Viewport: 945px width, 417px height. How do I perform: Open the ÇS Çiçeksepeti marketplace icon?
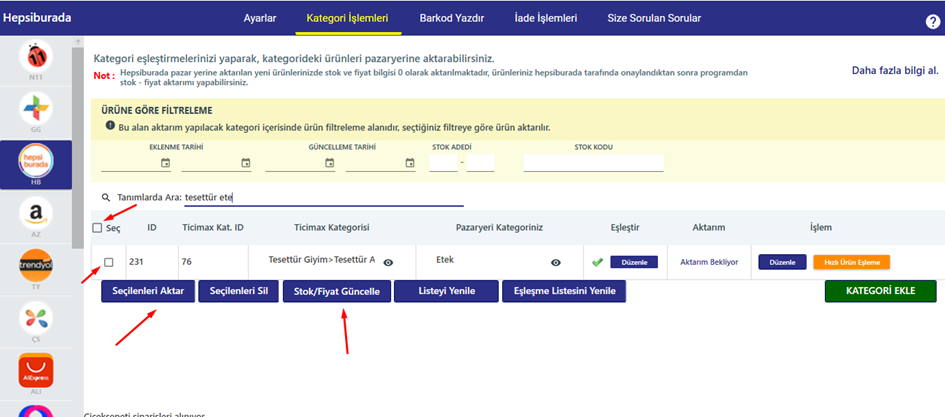pyautogui.click(x=36, y=318)
